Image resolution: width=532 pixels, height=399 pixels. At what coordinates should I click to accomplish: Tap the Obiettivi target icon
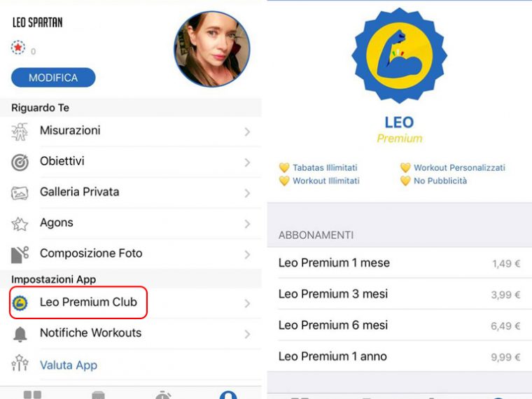point(20,162)
